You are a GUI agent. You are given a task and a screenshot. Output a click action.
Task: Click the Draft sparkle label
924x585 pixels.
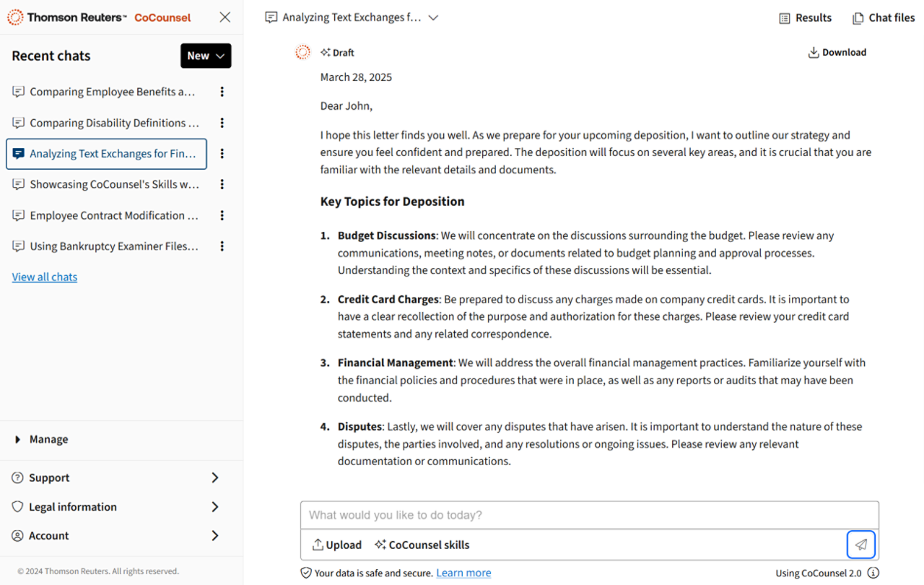338,53
